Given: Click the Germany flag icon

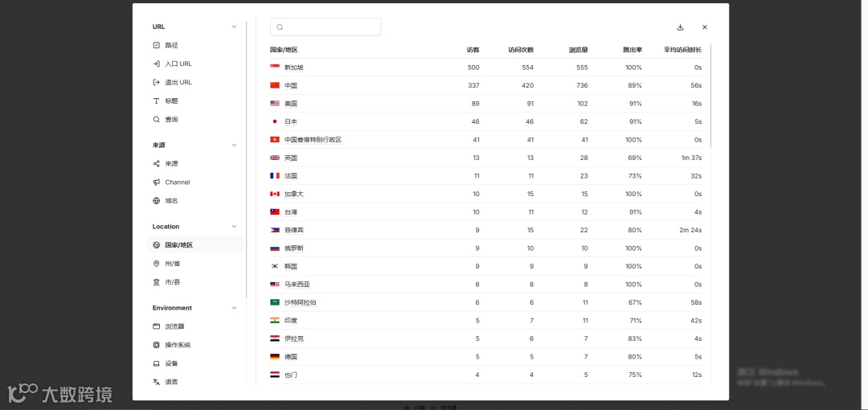Looking at the screenshot, I should (x=275, y=356).
